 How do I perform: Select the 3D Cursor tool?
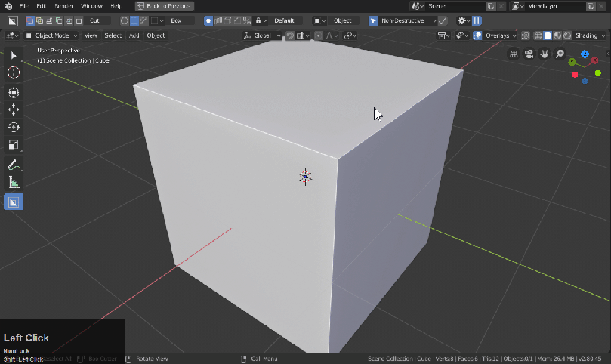pos(14,72)
